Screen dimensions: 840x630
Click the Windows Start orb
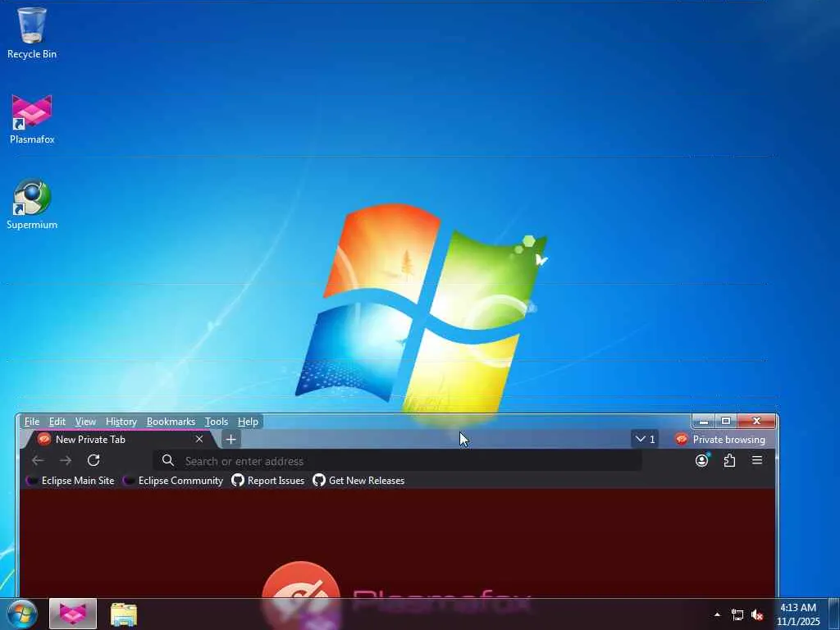click(x=22, y=614)
